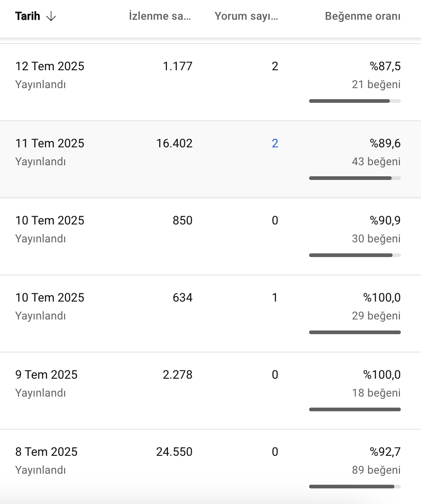
Task: Click the view count 850
Action: (x=183, y=220)
